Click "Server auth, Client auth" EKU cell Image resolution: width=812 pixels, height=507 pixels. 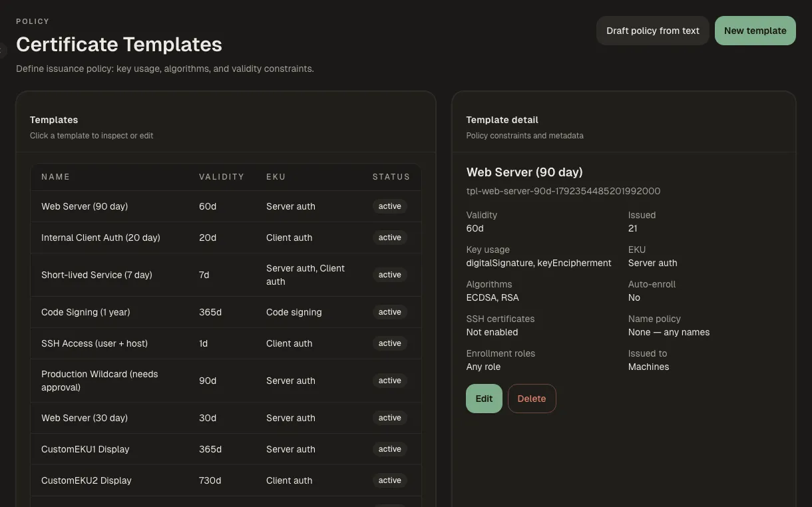[305, 275]
